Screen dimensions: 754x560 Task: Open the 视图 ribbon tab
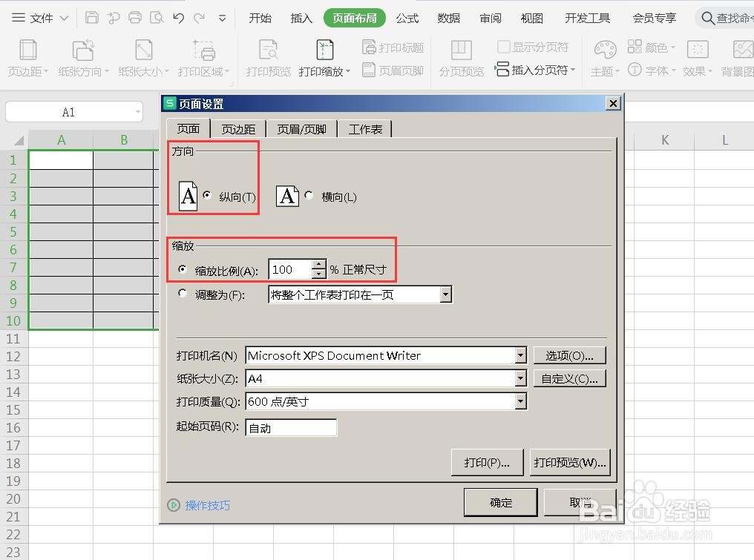(x=532, y=19)
